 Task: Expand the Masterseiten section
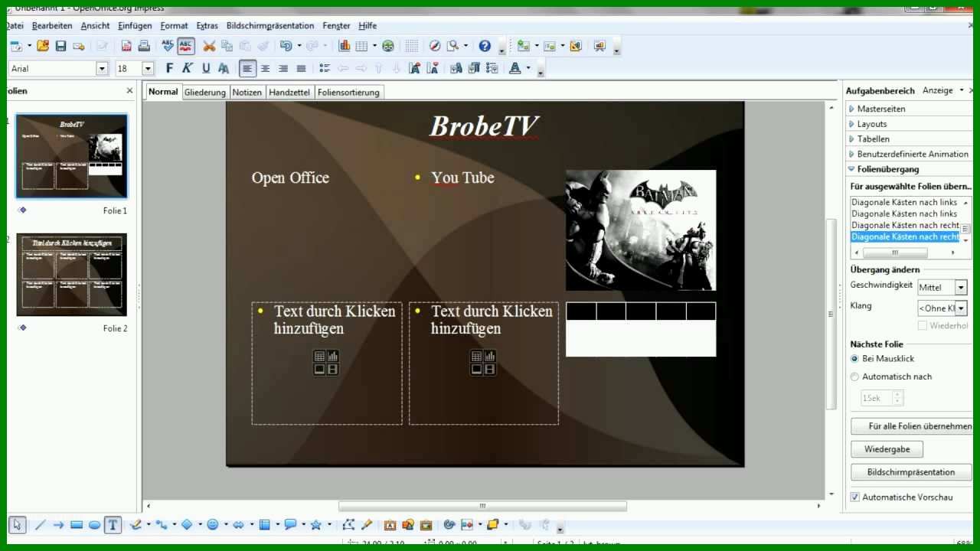tap(880, 109)
